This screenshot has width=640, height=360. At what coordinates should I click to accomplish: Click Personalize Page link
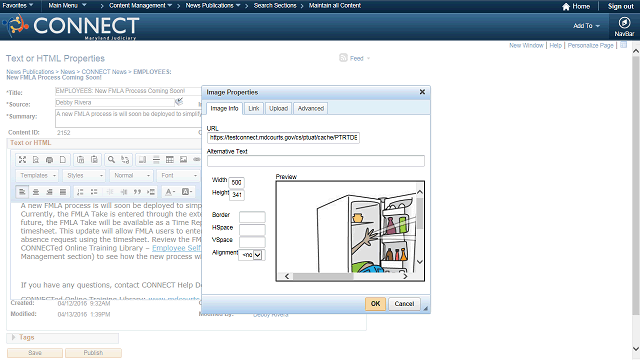pos(591,45)
